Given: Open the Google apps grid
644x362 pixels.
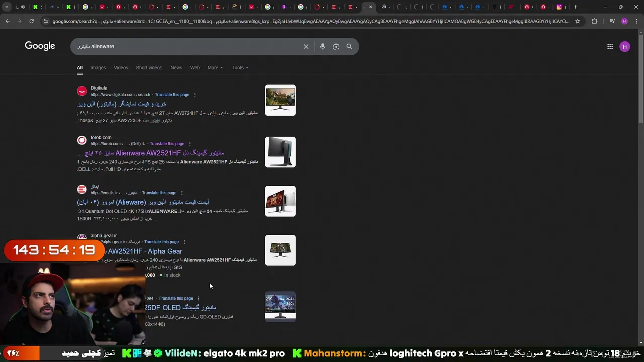Looking at the screenshot, I should point(610,47).
